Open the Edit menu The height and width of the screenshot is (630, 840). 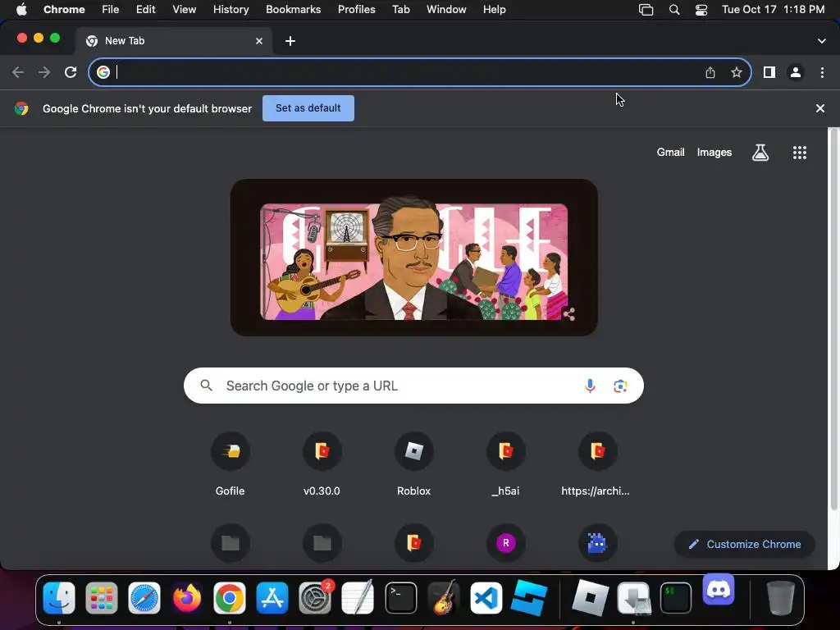(145, 10)
